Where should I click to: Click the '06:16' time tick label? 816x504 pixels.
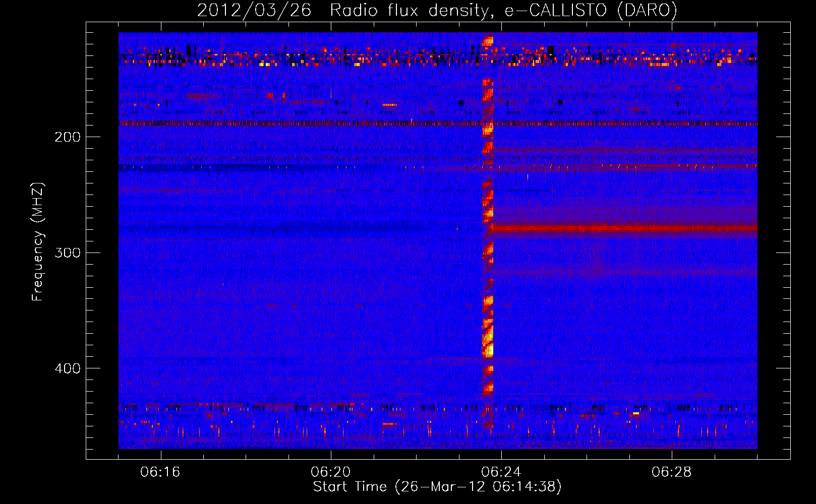coord(160,472)
